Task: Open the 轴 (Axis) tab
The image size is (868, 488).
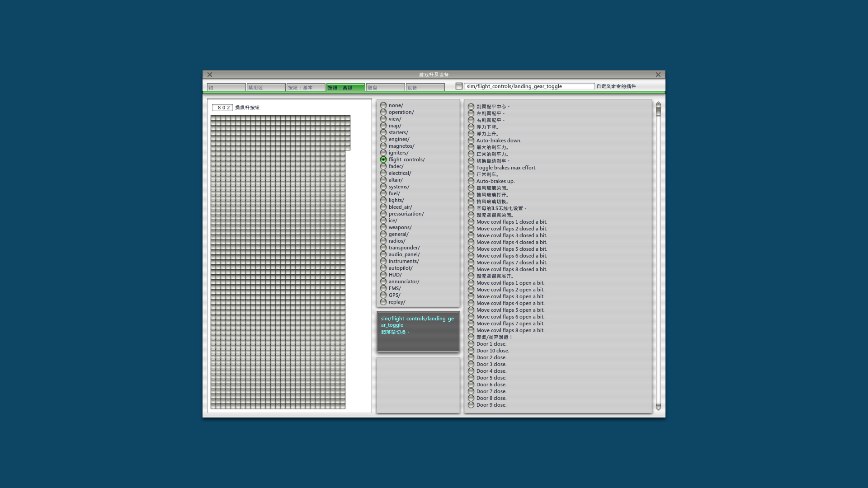Action: [226, 87]
